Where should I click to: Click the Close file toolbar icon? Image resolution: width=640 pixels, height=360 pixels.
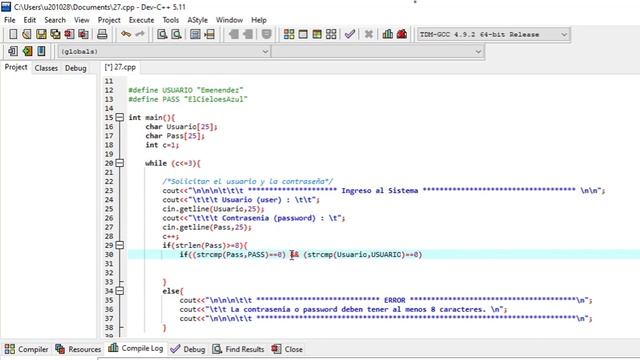point(69,34)
